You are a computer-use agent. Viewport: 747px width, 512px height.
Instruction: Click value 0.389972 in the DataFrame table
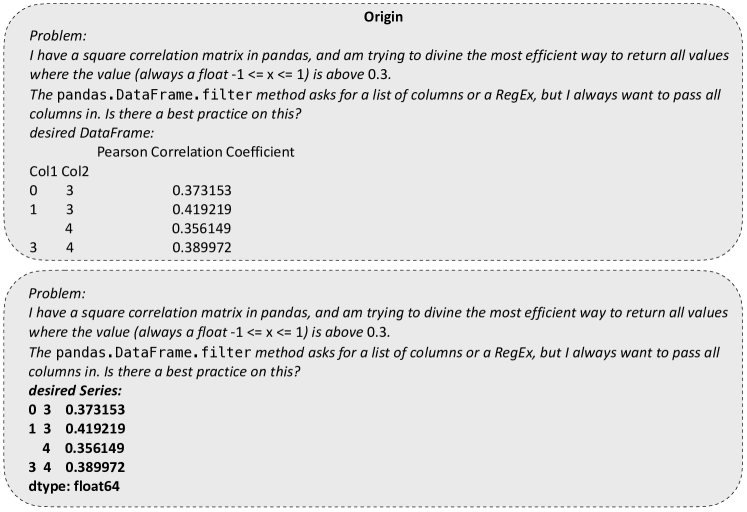[202, 248]
